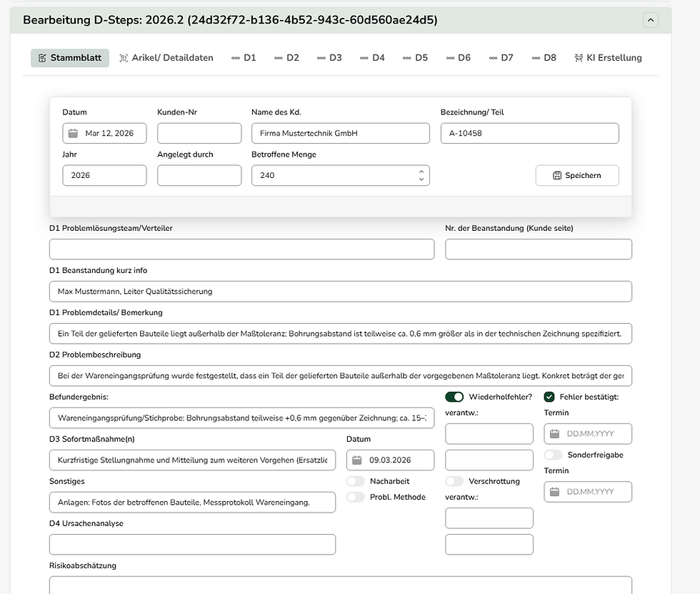Click first verantw. field below Wiederholfehler

tap(489, 434)
